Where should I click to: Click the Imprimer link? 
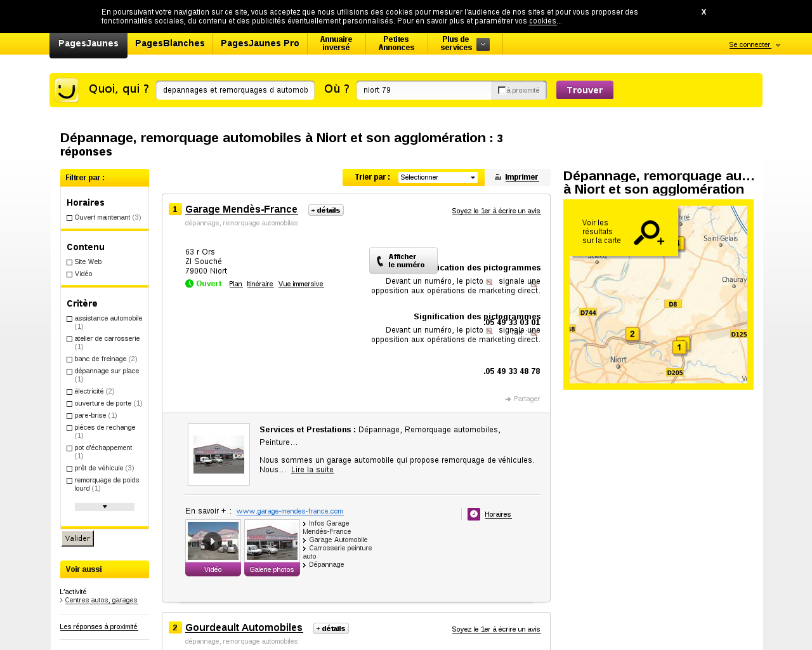point(521,177)
